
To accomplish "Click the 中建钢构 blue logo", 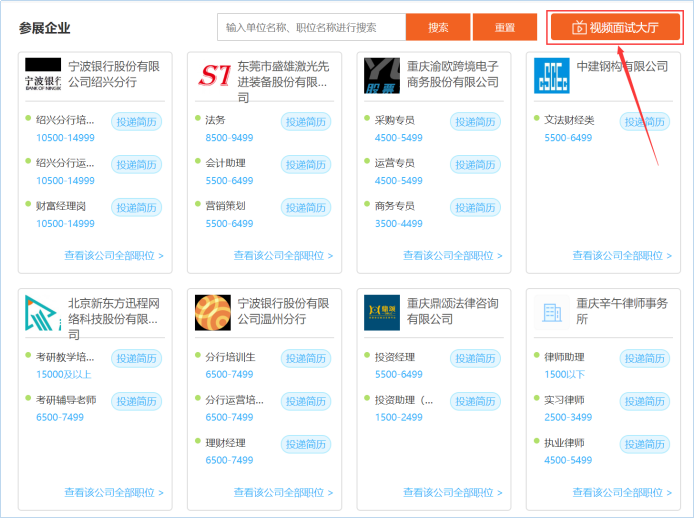I will pos(551,76).
